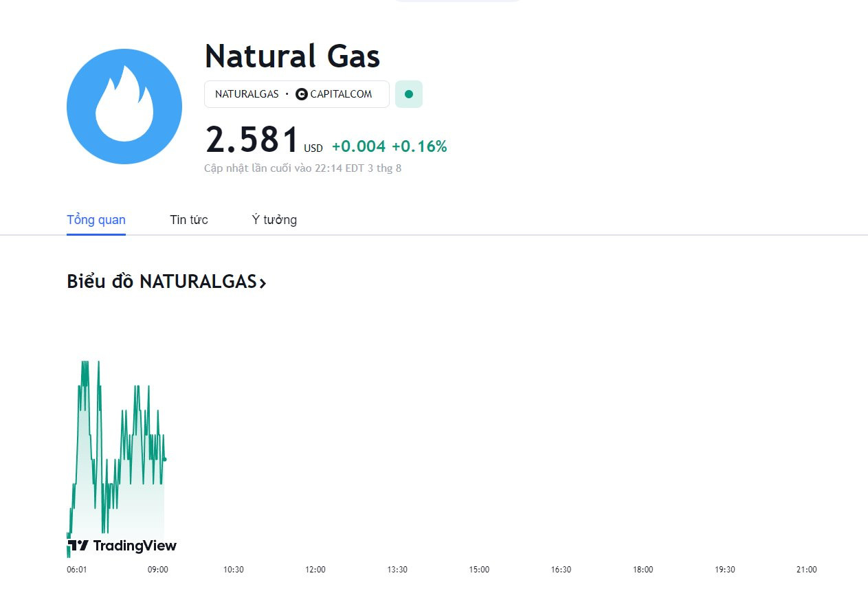Click the NATURALGAS CAPITALCOM symbol button

pos(296,94)
